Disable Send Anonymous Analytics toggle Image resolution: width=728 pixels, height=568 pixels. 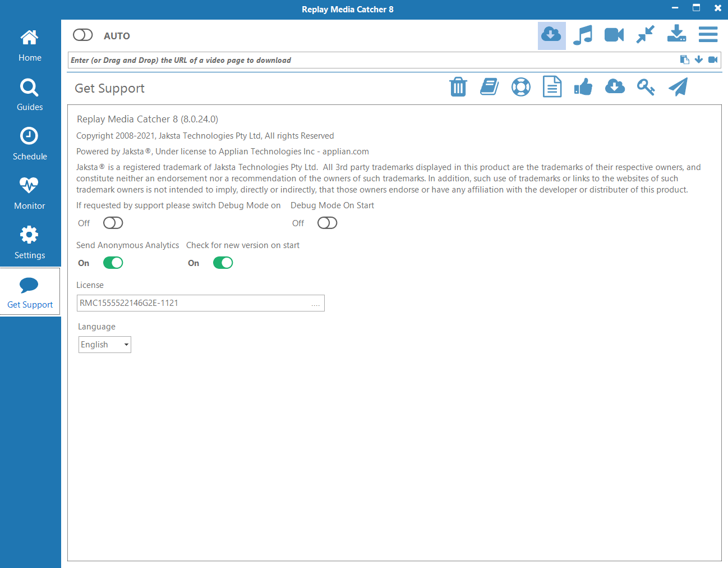tap(113, 263)
